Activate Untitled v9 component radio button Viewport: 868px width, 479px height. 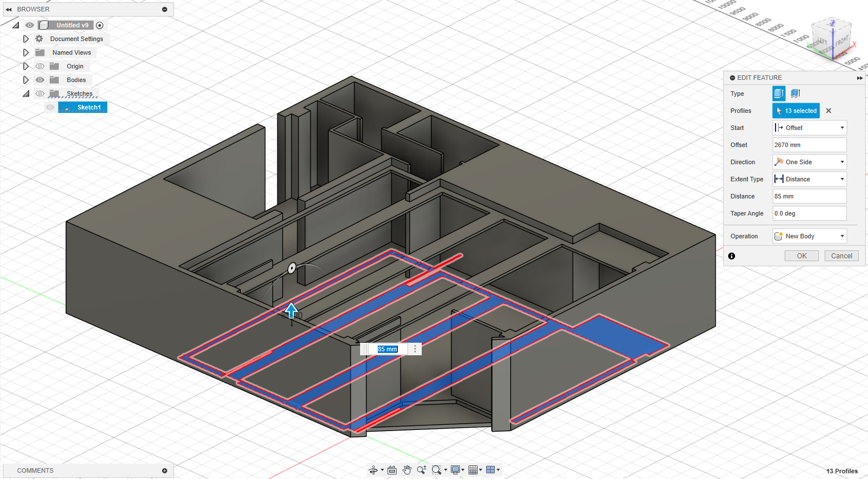pyautogui.click(x=100, y=25)
